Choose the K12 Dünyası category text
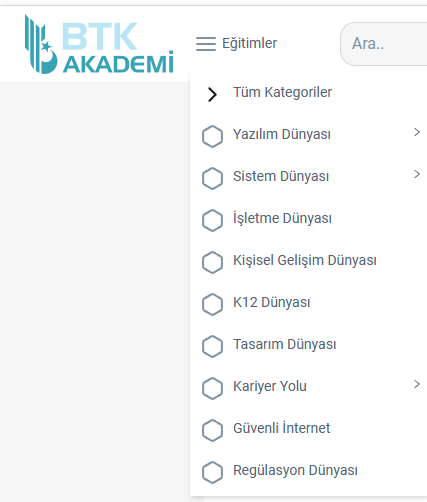Screen dimensions: 427x502 click(272, 302)
